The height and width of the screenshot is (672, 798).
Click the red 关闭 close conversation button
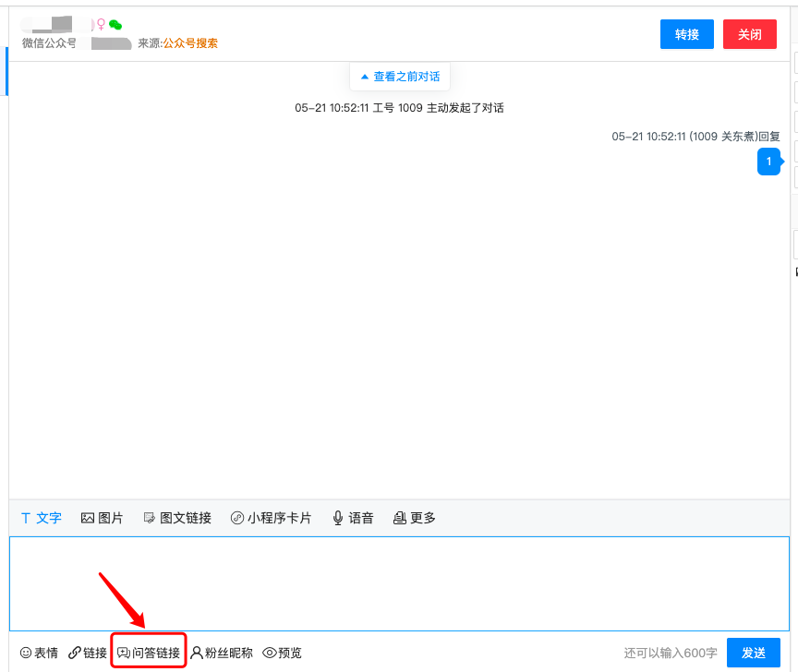pos(749,33)
